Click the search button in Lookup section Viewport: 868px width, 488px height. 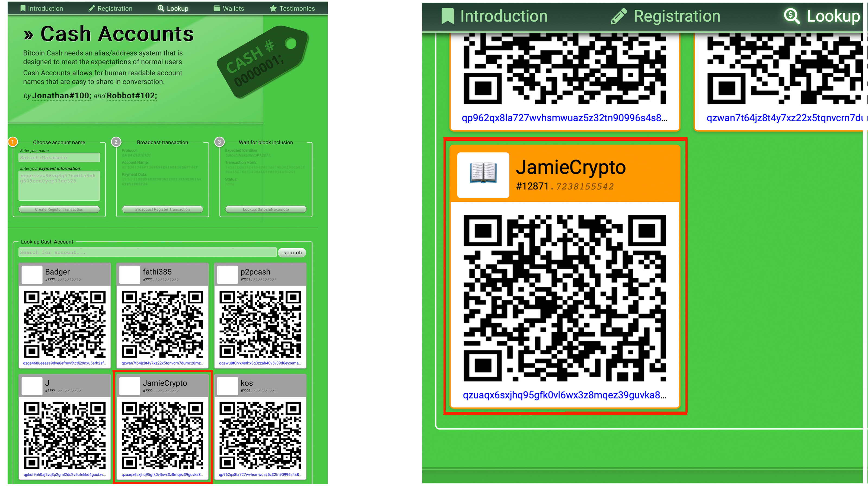click(x=295, y=252)
